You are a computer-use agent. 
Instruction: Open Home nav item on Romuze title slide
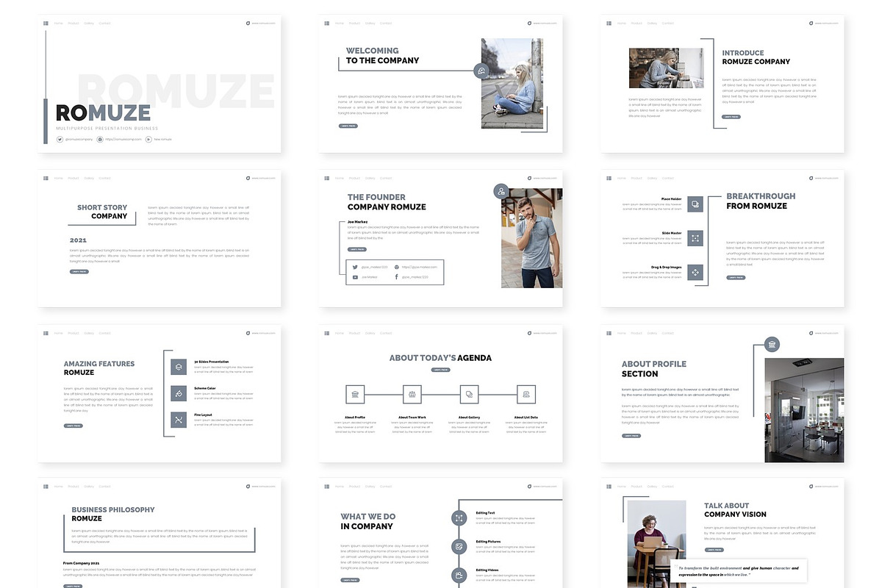pos(58,23)
